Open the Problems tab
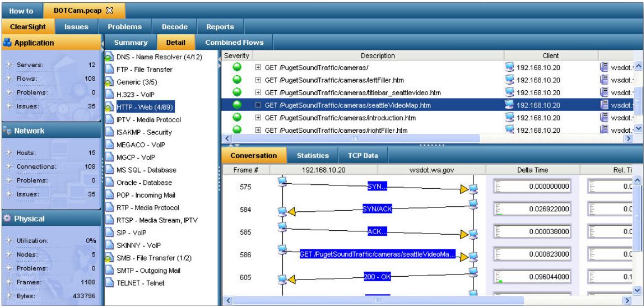 pos(125,27)
